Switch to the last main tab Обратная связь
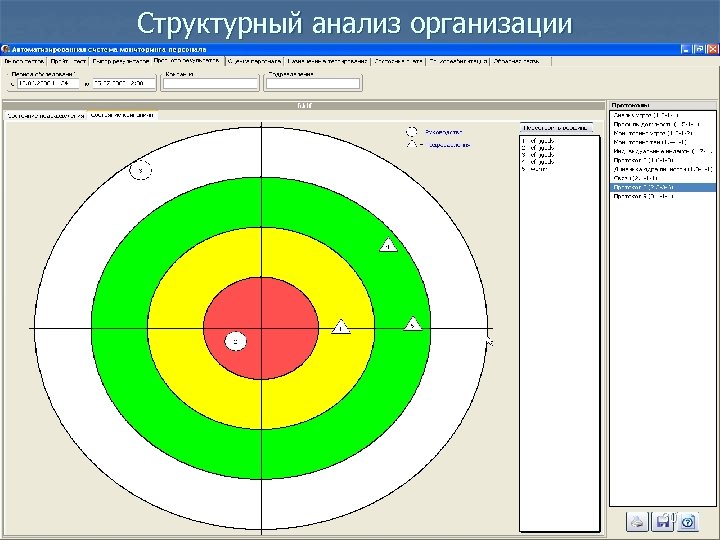This screenshot has width=720, height=540. 520,61
